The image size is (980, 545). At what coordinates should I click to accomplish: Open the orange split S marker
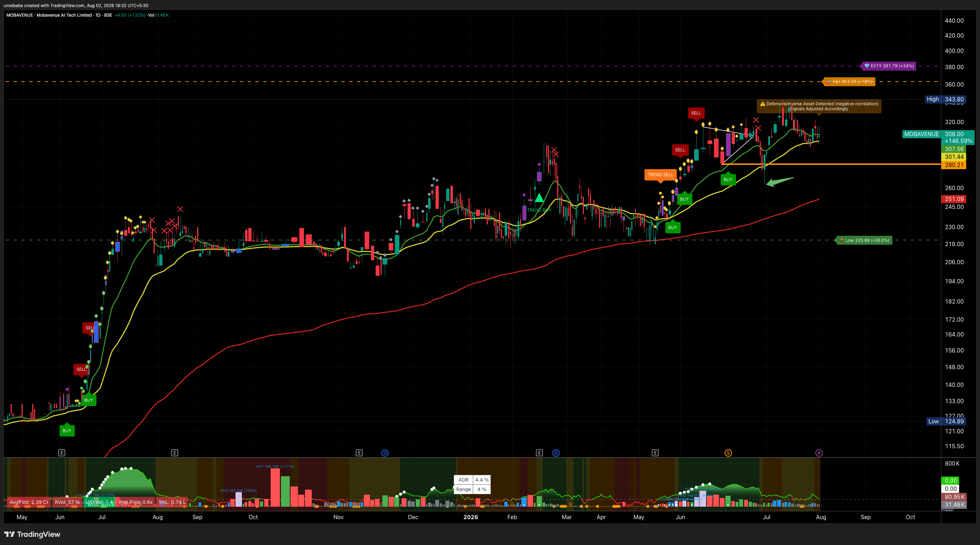[x=728, y=452]
